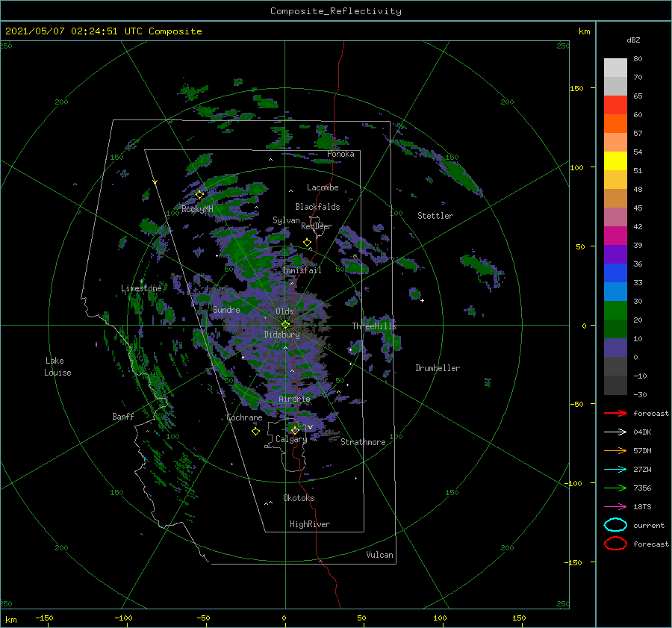Click the white plus marker east of ThreeHills echoes
This screenshot has height=628, width=672.
[422, 300]
